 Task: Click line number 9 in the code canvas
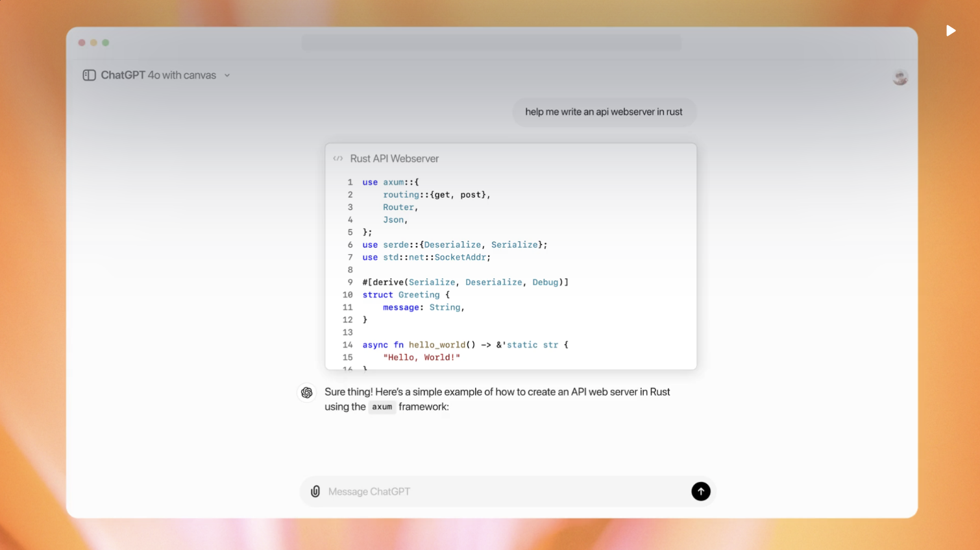point(350,282)
